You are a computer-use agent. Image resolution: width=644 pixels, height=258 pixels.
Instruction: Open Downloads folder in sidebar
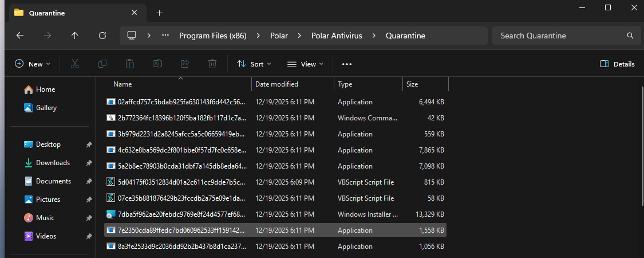pos(53,163)
